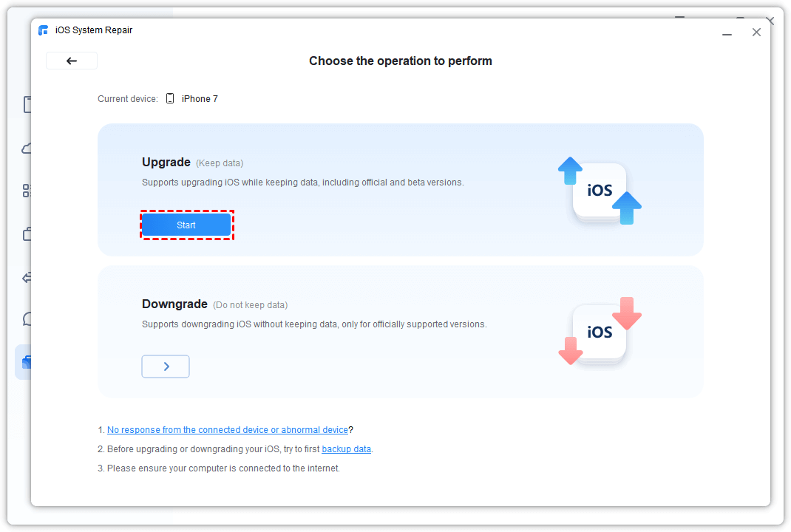Open the apps grid icon in sidebar
Viewport: 791px width, 532px height.
click(27, 191)
